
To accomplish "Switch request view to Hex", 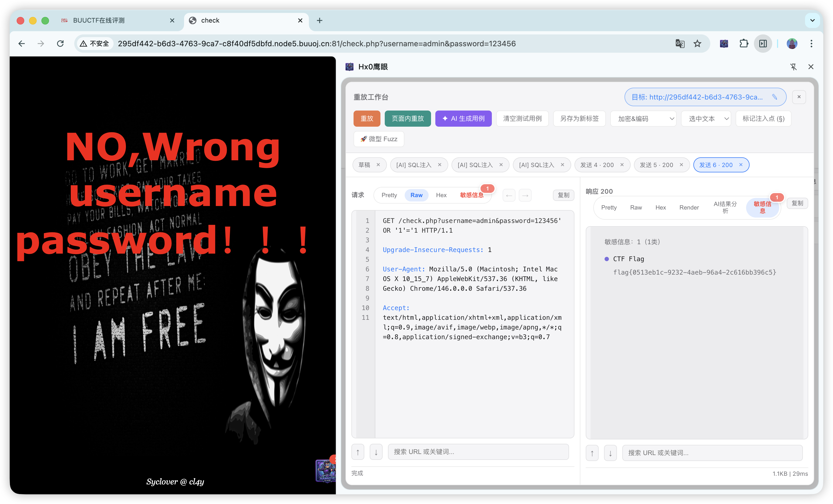I will pyautogui.click(x=441, y=195).
